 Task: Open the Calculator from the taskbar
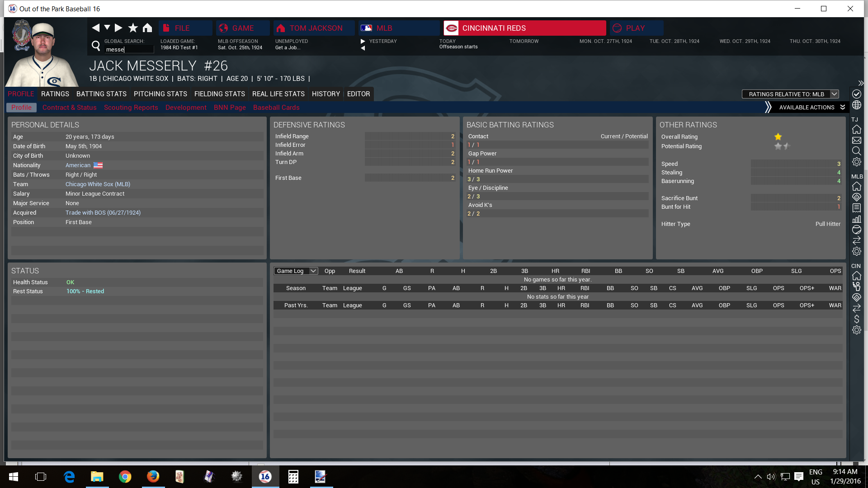[293, 477]
